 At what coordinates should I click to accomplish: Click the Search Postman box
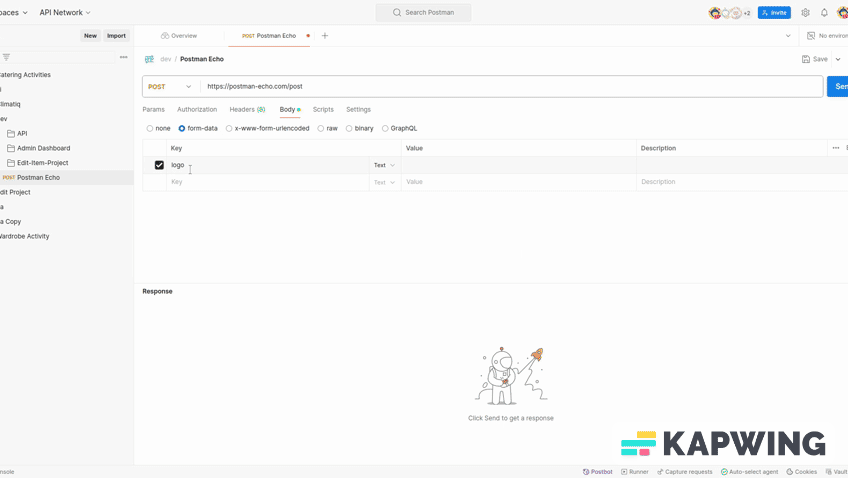tap(423, 12)
